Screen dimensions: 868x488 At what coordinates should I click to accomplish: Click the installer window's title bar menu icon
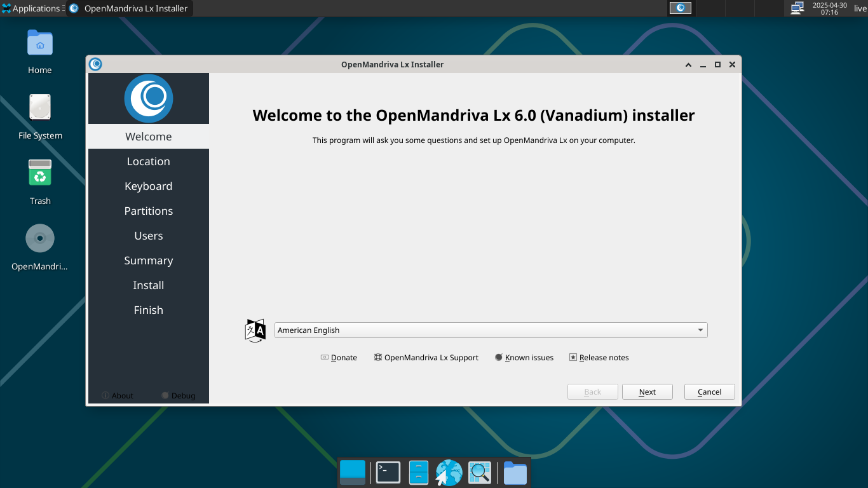tap(95, 64)
